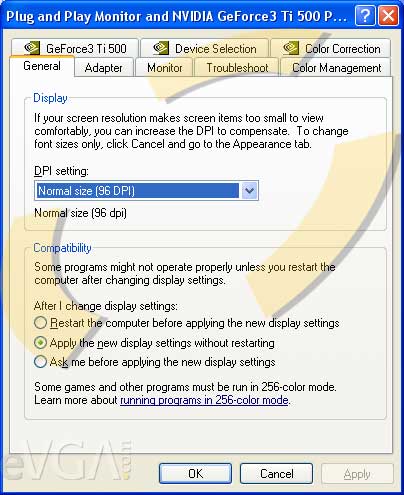Open the Color Management tab
The width and height of the screenshot is (404, 495).
tap(336, 68)
